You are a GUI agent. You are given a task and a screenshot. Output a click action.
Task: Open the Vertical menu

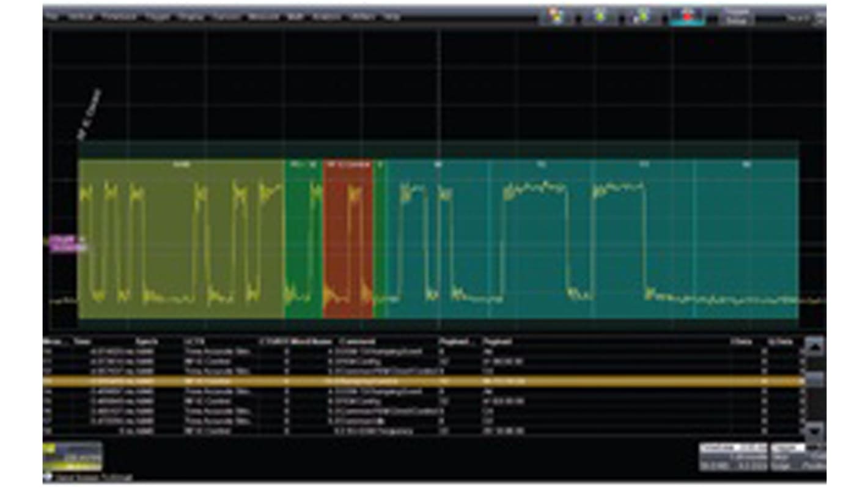coord(81,17)
